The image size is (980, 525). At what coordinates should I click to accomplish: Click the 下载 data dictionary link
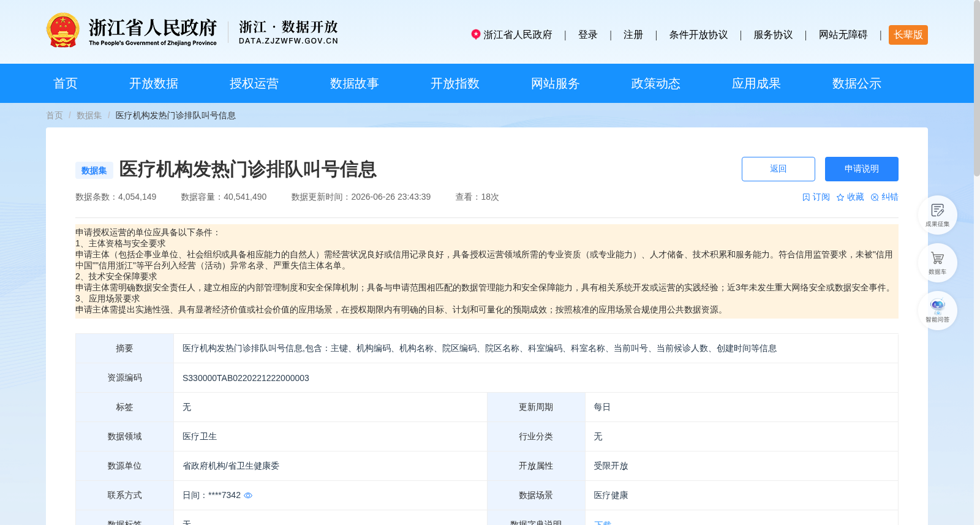tap(603, 523)
